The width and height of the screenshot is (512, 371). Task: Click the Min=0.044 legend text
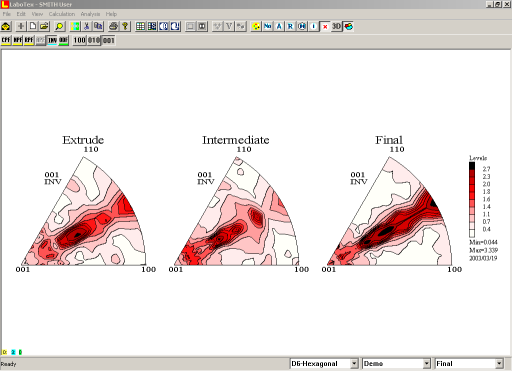click(x=483, y=242)
